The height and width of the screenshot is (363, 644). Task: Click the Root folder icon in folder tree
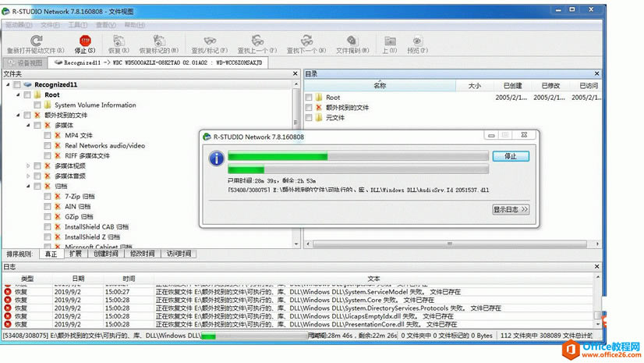(37, 95)
